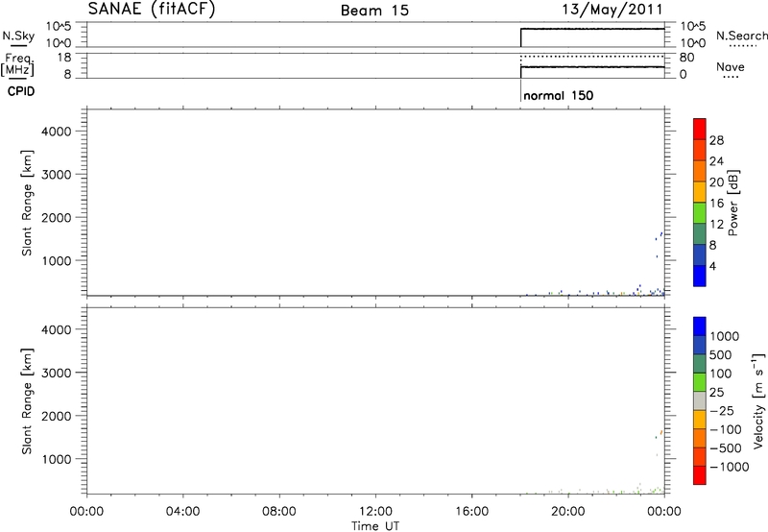This screenshot has width=768, height=532.
Task: Pick the light green Power segment between 12 and 16
Action: [700, 212]
